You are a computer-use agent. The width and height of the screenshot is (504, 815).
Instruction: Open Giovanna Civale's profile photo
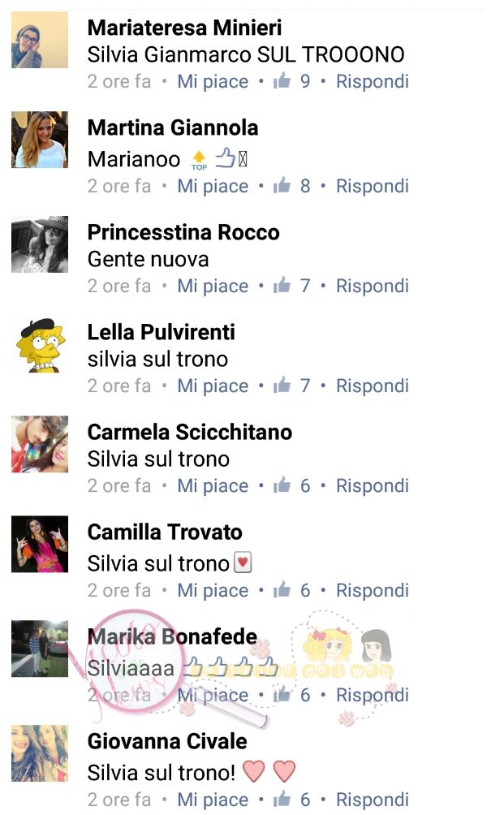(40, 753)
